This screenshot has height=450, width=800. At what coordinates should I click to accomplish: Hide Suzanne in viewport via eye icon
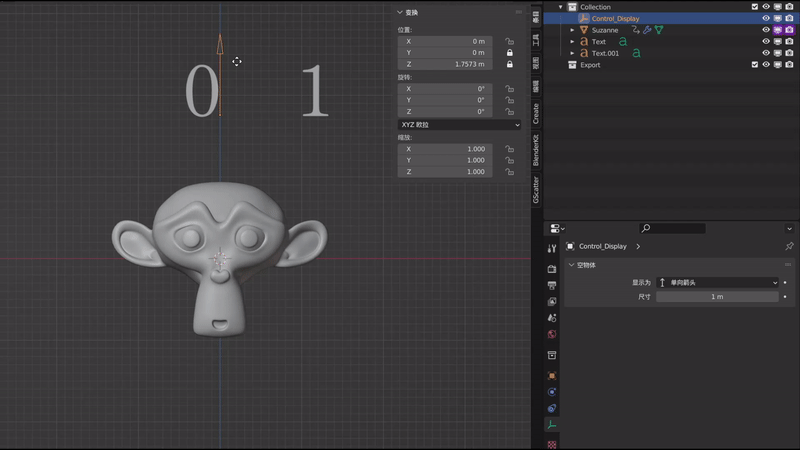pos(766,30)
